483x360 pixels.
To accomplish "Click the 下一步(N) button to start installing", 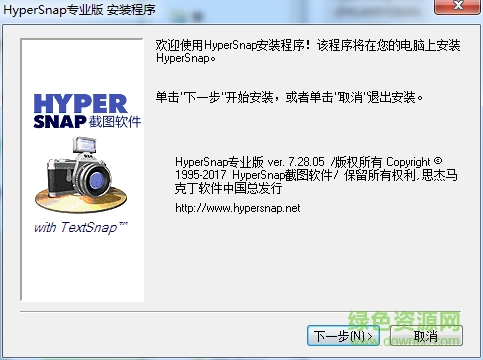I will (343, 336).
